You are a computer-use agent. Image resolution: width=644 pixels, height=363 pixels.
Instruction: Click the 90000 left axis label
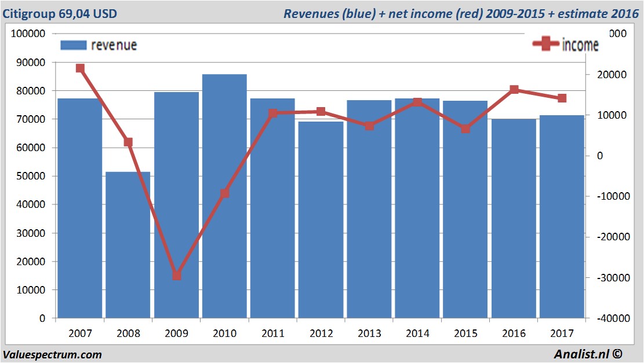30,63
